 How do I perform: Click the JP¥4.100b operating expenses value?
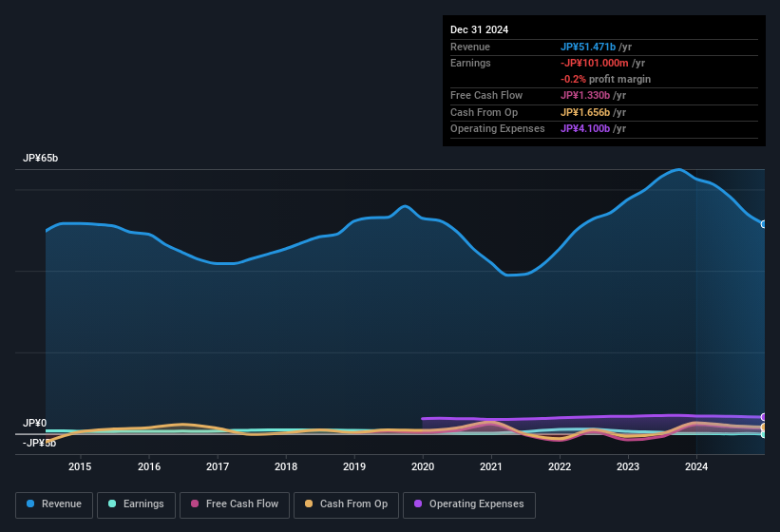tap(585, 129)
